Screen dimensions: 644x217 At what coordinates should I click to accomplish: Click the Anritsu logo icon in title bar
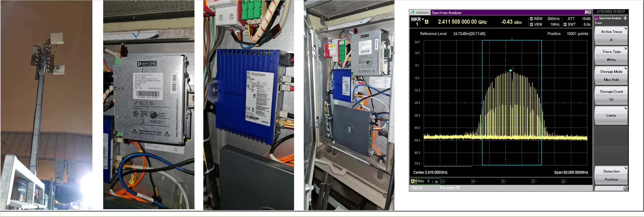coord(413,12)
